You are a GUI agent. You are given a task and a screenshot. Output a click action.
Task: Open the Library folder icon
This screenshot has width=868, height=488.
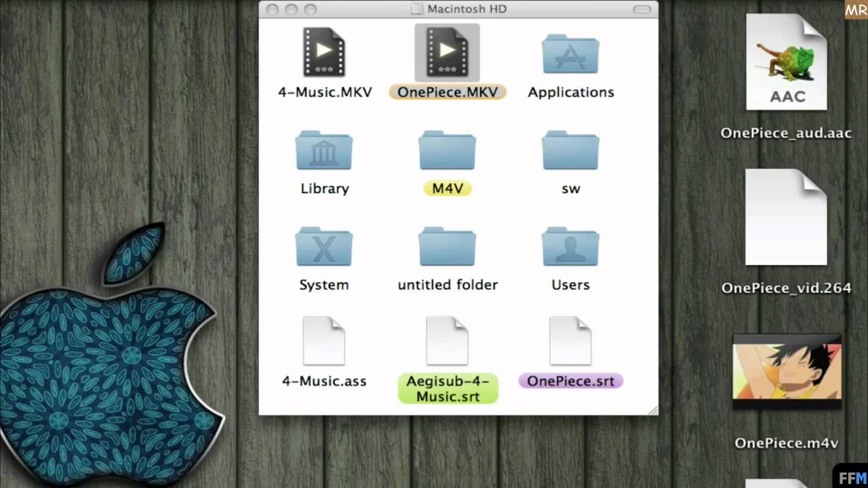[324, 150]
